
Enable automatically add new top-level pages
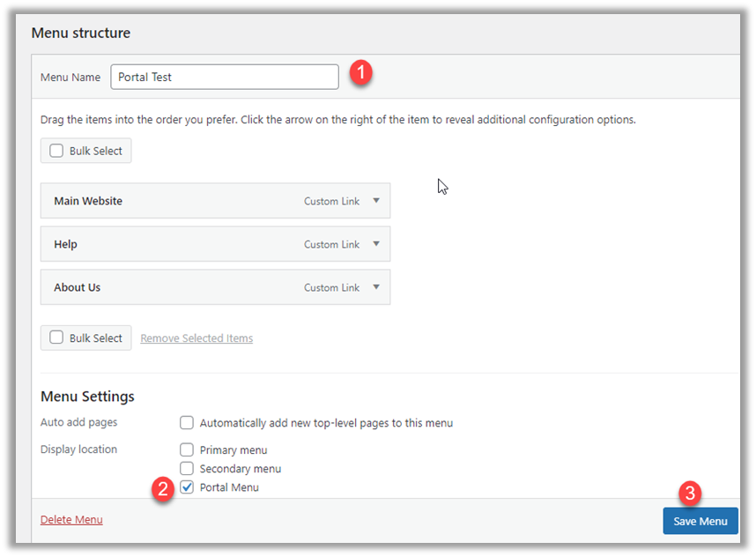click(x=187, y=423)
